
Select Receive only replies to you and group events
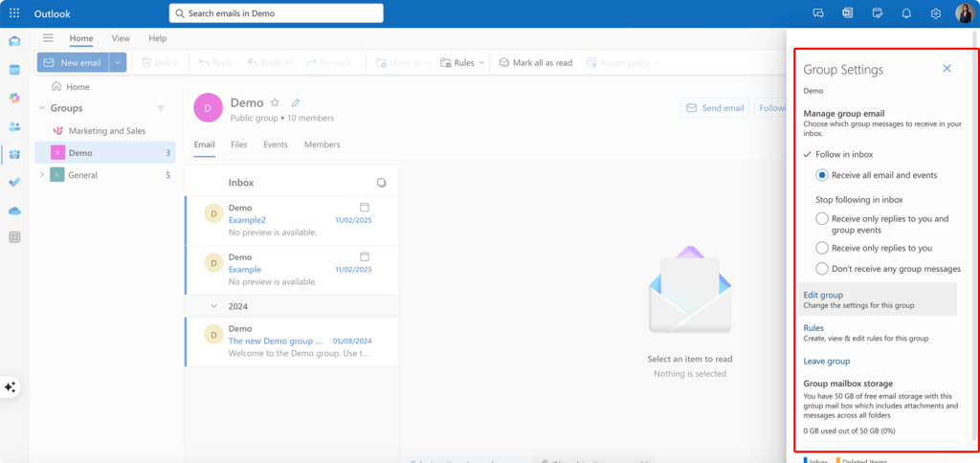click(x=822, y=219)
